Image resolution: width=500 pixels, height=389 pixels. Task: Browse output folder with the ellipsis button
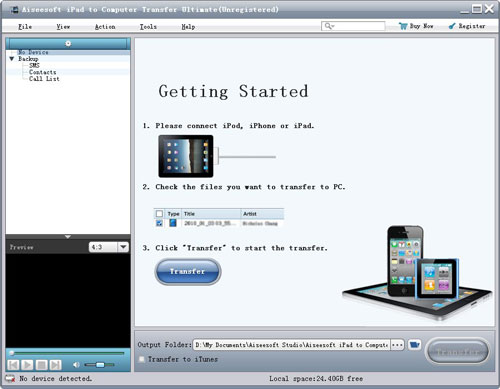click(x=397, y=345)
